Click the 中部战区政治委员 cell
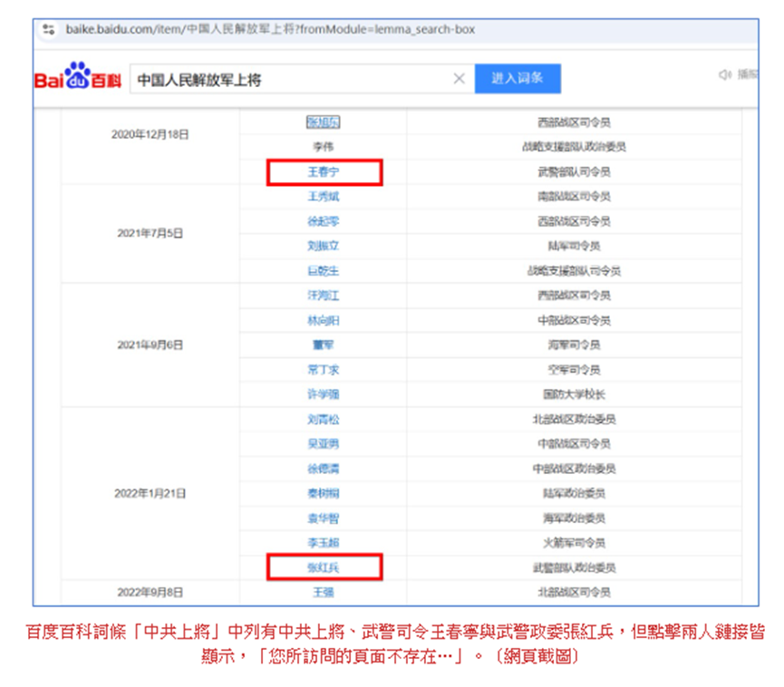Image resolution: width=784 pixels, height=687 pixels. pos(574,469)
